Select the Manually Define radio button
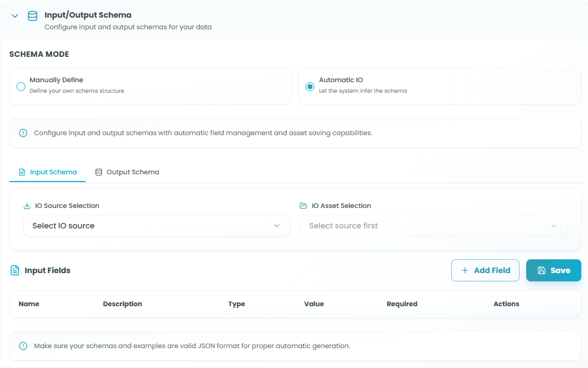Screen dimensions: 588x368 pos(21,87)
